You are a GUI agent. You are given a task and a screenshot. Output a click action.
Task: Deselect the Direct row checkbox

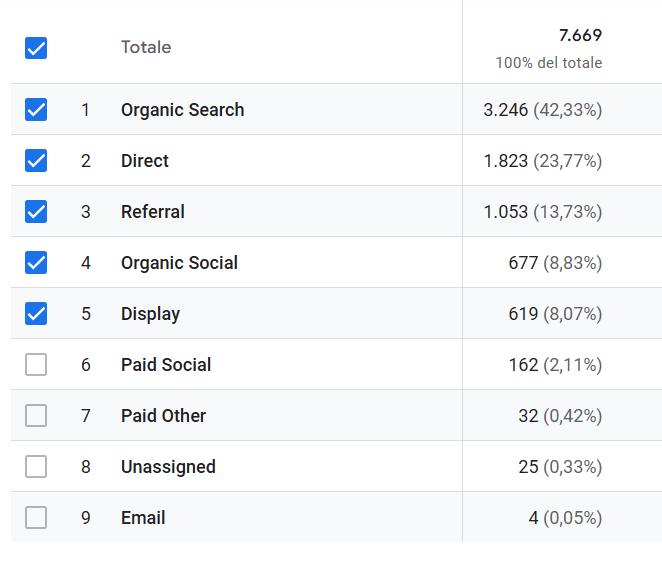click(36, 161)
